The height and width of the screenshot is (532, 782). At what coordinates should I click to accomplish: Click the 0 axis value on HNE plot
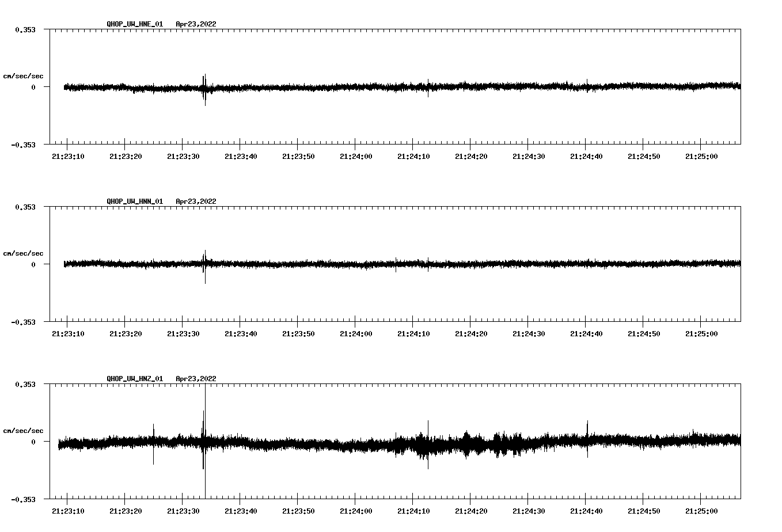point(33,87)
